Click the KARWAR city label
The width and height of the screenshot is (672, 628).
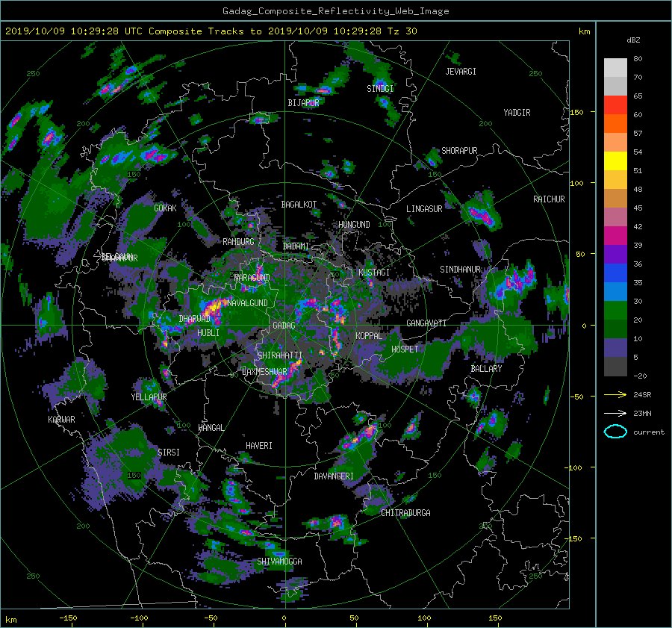tap(61, 420)
